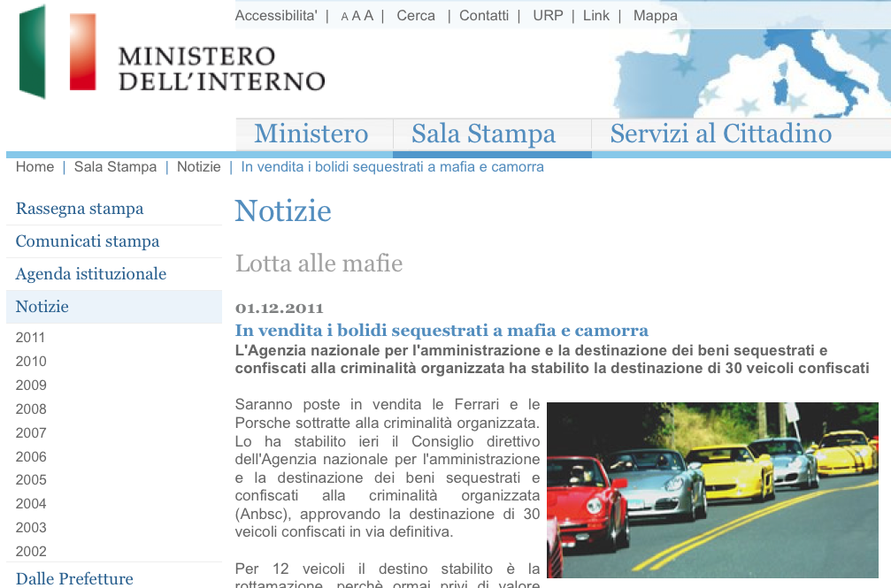Show news from year 2005
The height and width of the screenshot is (588, 891).
coord(31,480)
